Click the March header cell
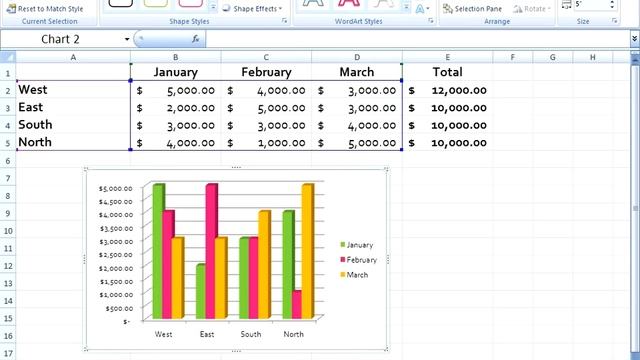Viewport: 640px width, 360px height. point(357,72)
